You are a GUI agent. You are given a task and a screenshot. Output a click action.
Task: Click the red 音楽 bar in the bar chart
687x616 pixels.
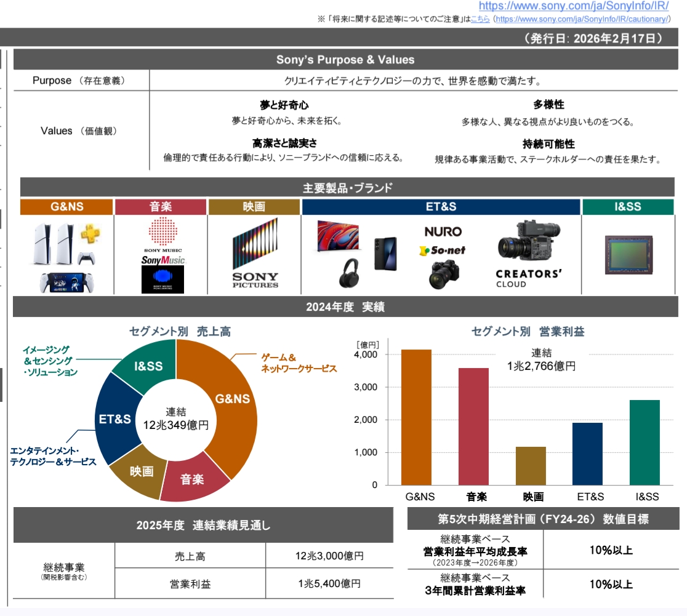tap(473, 426)
